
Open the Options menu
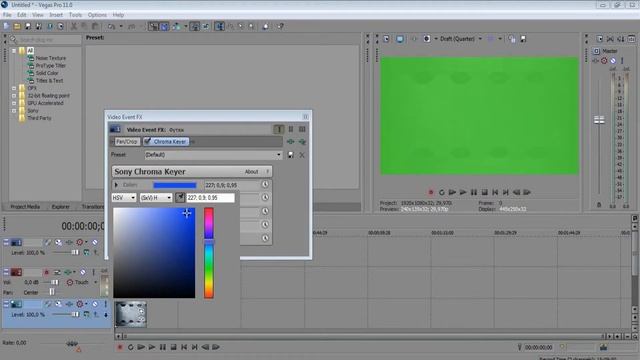pyautogui.click(x=97, y=15)
